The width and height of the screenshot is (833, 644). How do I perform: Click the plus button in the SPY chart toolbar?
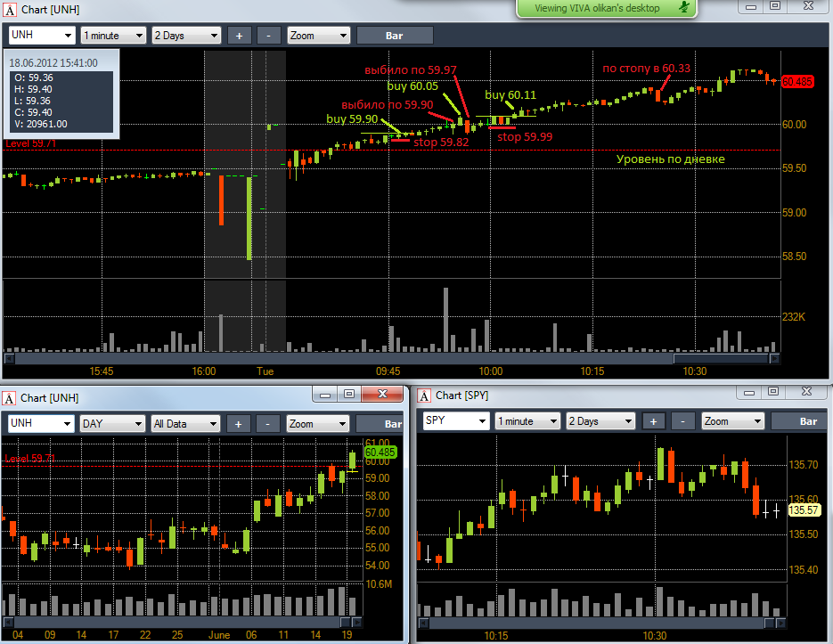[x=653, y=421]
